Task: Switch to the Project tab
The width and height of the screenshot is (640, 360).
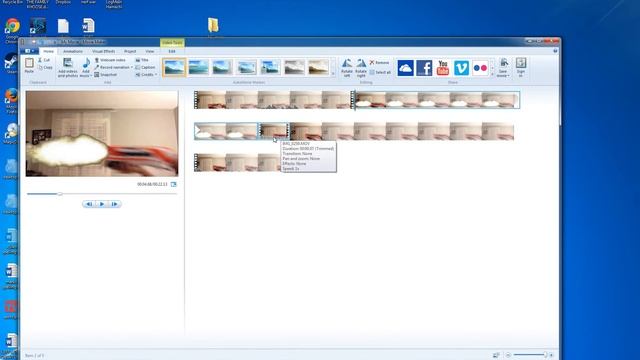Action: coord(130,51)
